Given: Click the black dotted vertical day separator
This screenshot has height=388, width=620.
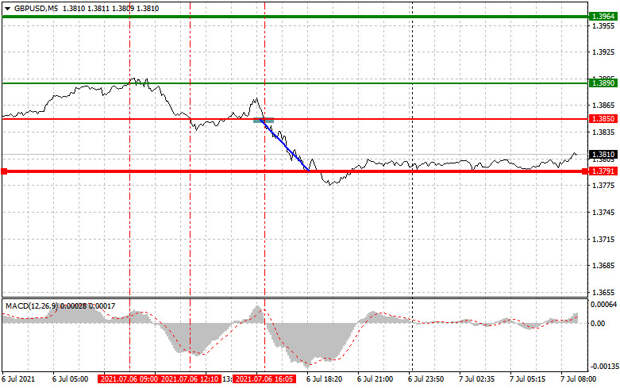Looking at the screenshot, I should click(x=412, y=186).
